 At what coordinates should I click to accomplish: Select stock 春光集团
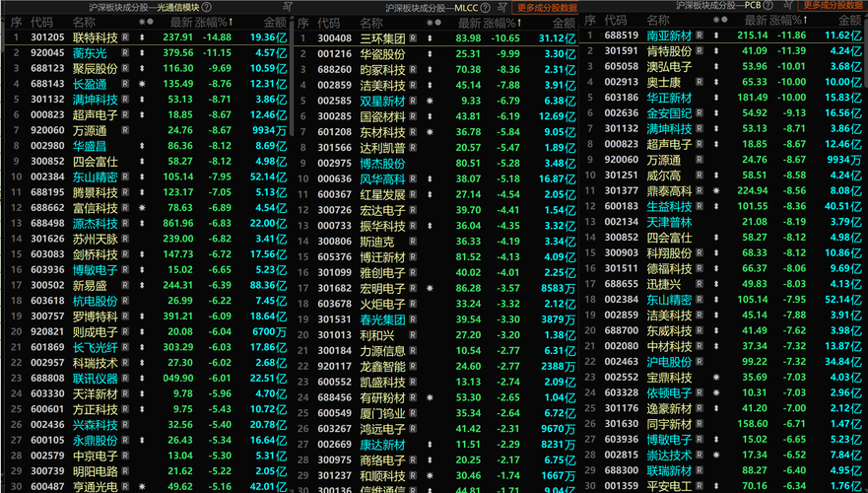382,319
